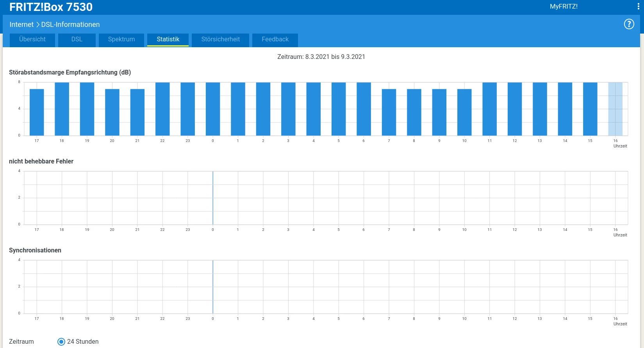Screen dimensions: 644x348
Task: Click midnight marker in Synchronisationen chart
Action: point(213,287)
